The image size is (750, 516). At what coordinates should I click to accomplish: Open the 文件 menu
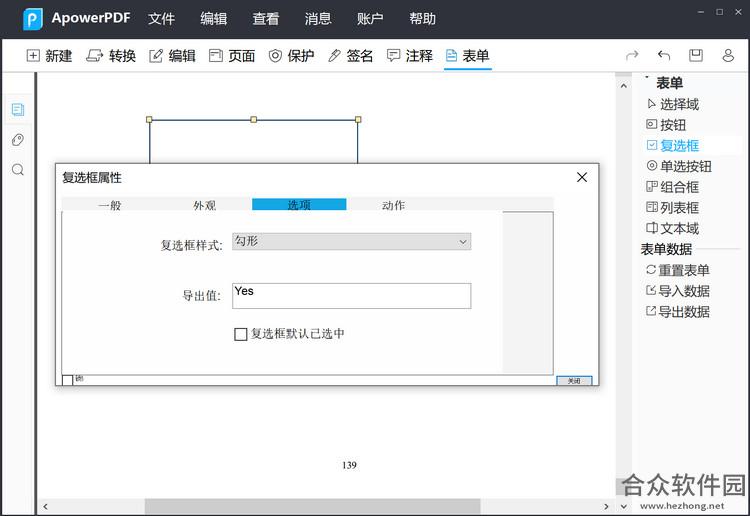click(x=161, y=19)
